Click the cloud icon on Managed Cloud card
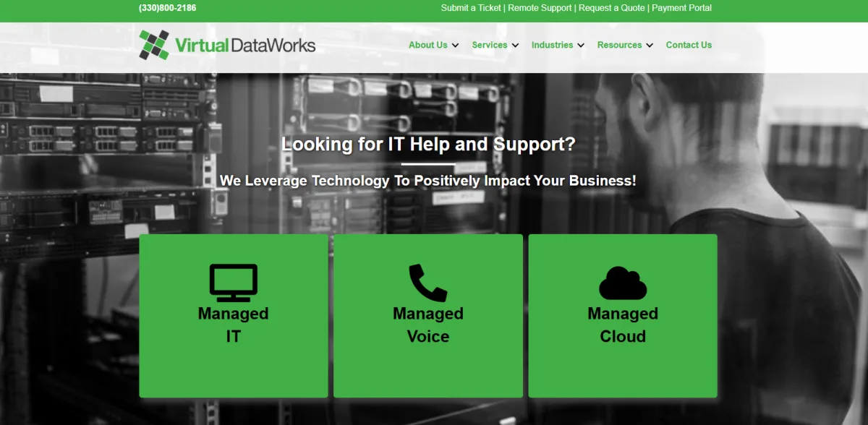 (623, 283)
